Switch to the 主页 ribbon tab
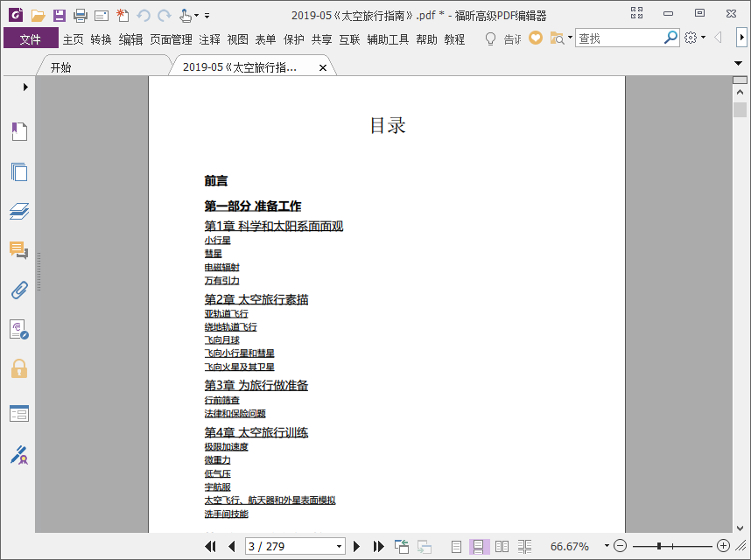 (73, 39)
